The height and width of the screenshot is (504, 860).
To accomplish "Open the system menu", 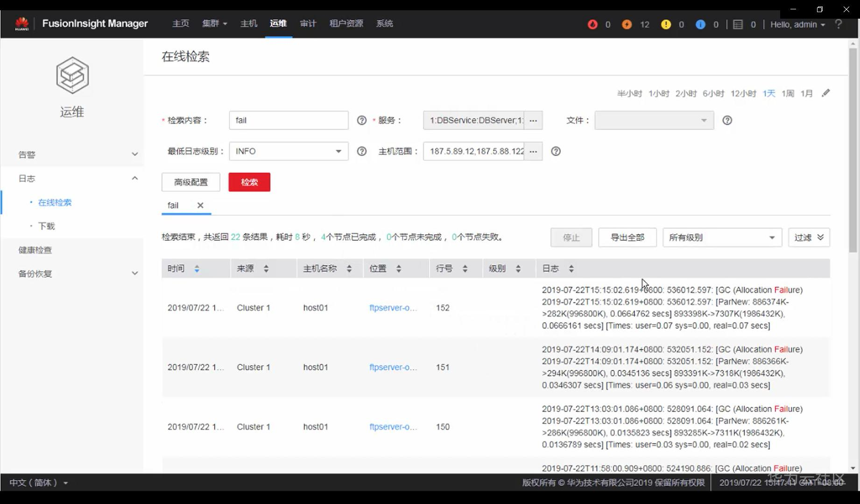I will (385, 24).
